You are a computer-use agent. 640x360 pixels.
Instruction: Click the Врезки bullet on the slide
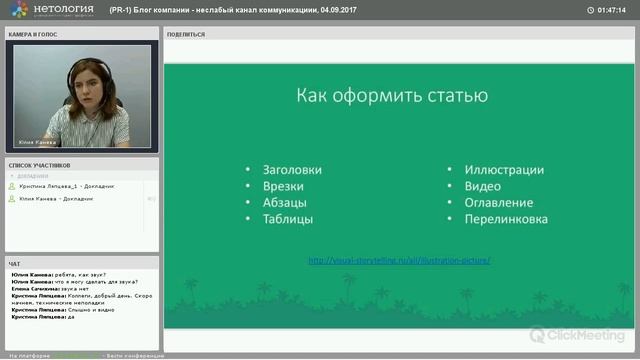283,186
